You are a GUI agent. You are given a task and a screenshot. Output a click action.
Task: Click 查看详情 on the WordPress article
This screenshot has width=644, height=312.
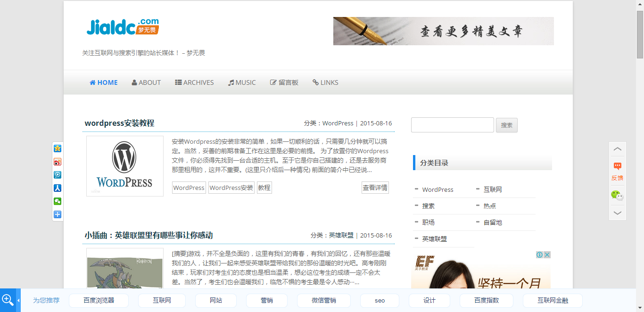[x=375, y=187]
